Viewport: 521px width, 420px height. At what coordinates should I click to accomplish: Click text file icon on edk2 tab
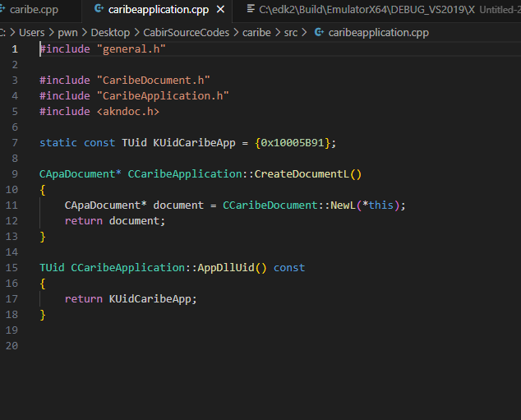(x=251, y=9)
